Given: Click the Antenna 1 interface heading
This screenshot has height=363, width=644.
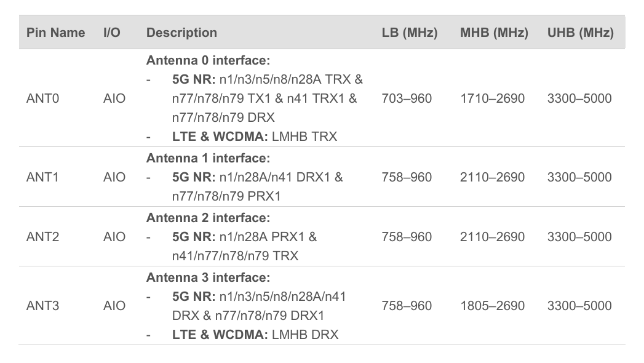Looking at the screenshot, I should click(x=208, y=158).
